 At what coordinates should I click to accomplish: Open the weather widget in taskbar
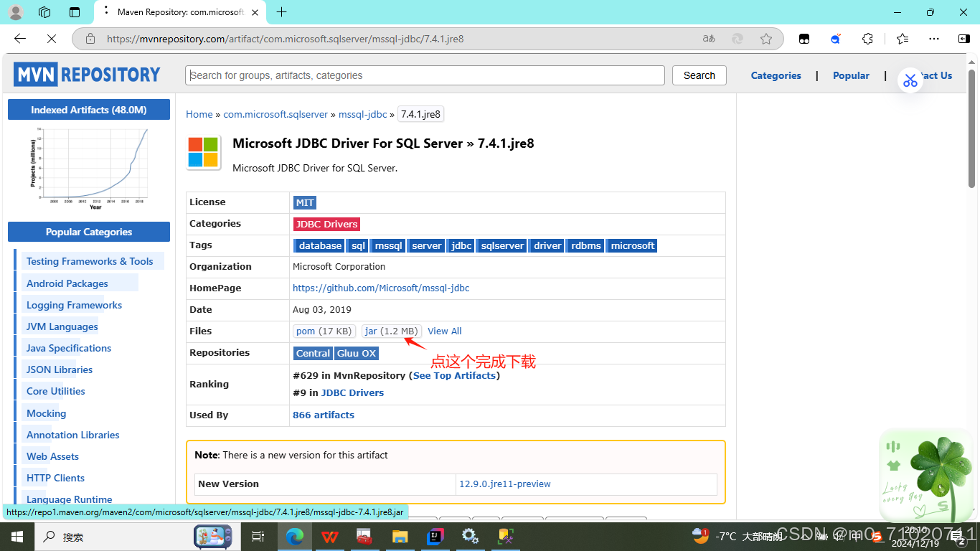coord(736,536)
